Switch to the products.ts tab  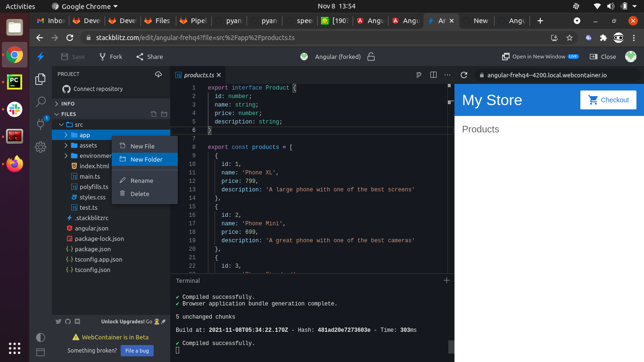pos(198,74)
